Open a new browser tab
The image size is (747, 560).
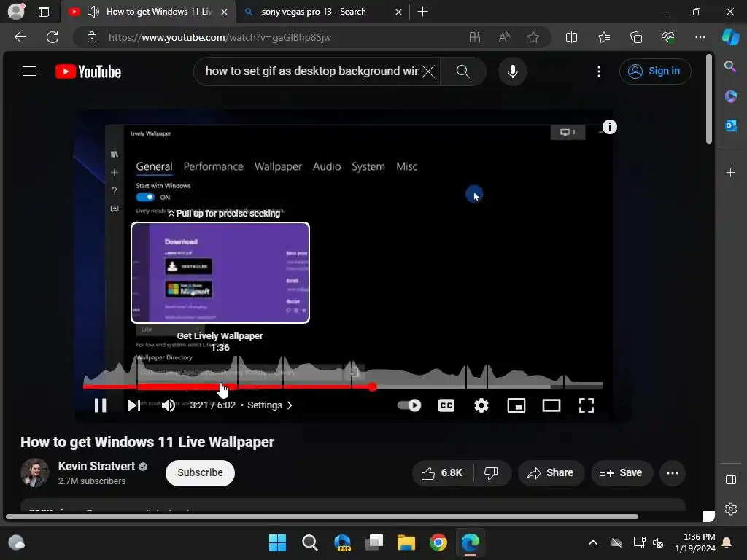422,12
